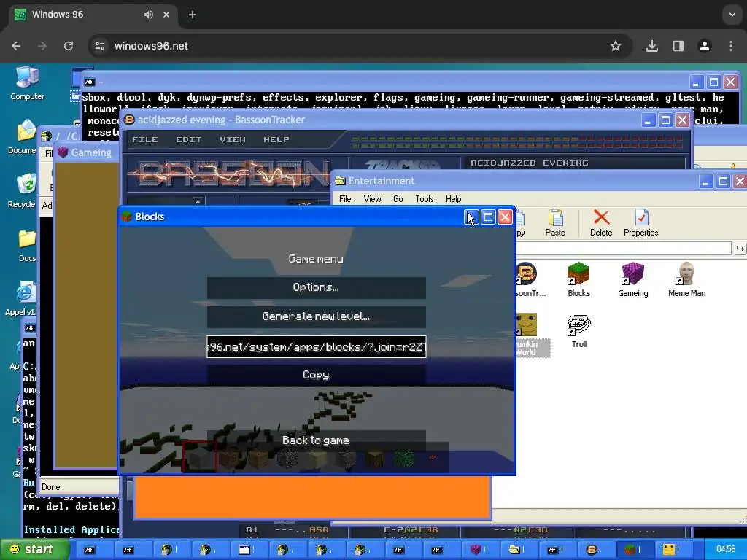
Task: Open the Docs folder desktop icon
Action: pyautogui.click(x=27, y=245)
